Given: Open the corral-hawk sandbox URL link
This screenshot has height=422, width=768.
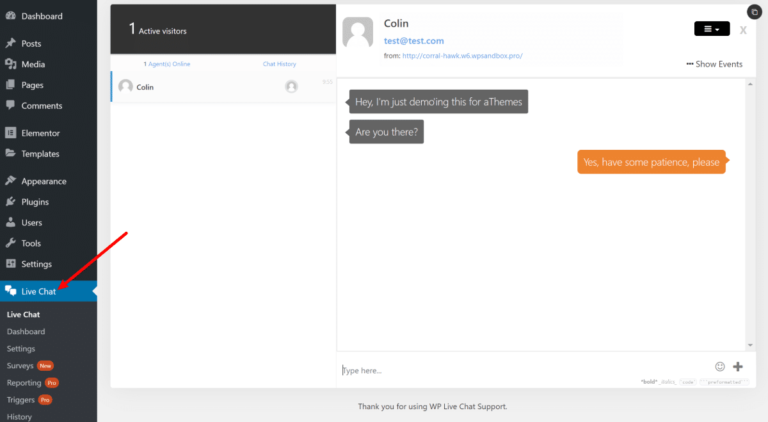Looking at the screenshot, I should coord(461,56).
